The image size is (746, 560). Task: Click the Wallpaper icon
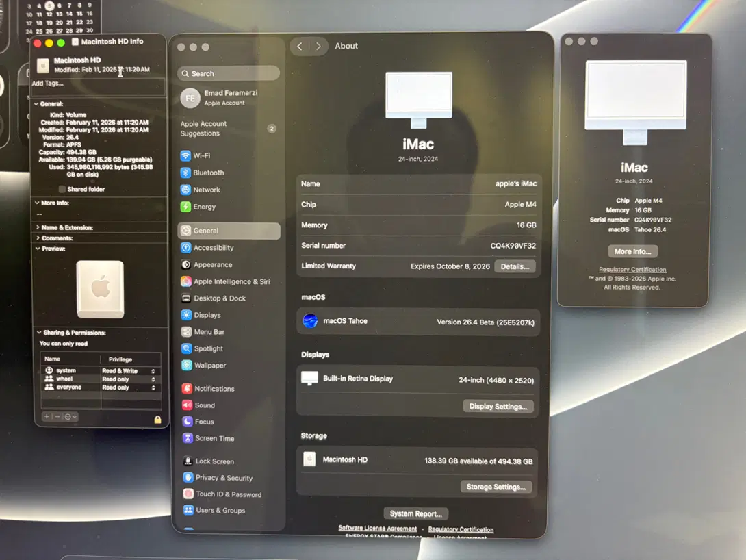(x=186, y=365)
